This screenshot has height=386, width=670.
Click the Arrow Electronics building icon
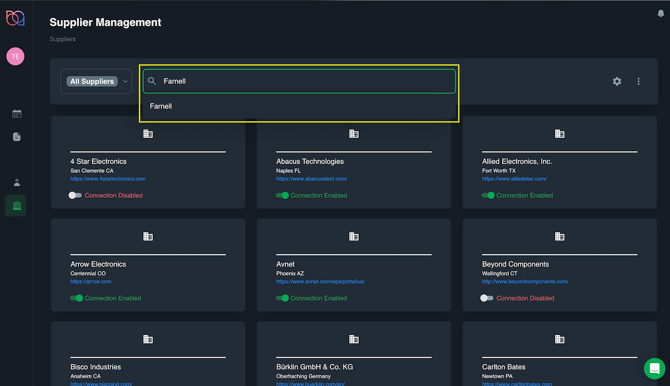point(148,236)
